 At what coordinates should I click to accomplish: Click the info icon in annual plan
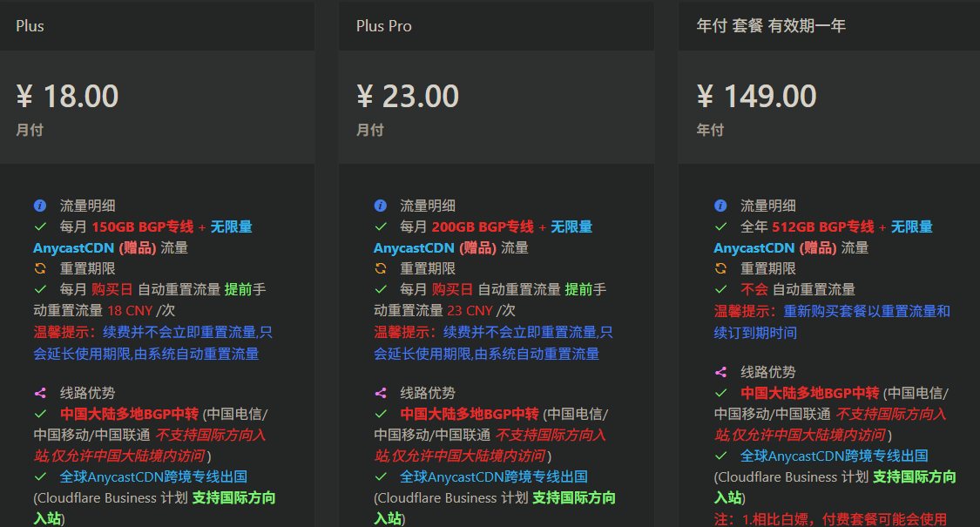pos(720,206)
